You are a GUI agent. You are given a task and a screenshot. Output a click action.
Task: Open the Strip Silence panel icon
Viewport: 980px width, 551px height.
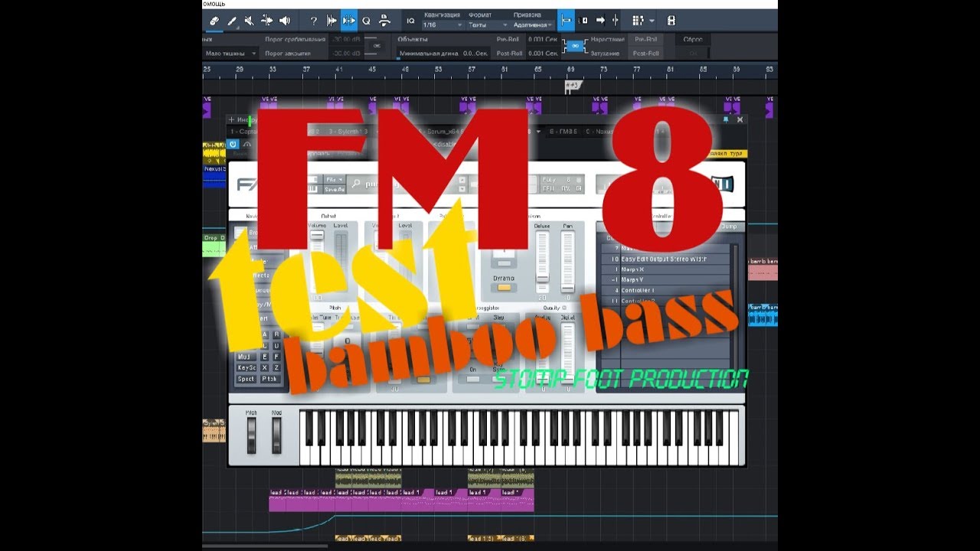click(332, 21)
